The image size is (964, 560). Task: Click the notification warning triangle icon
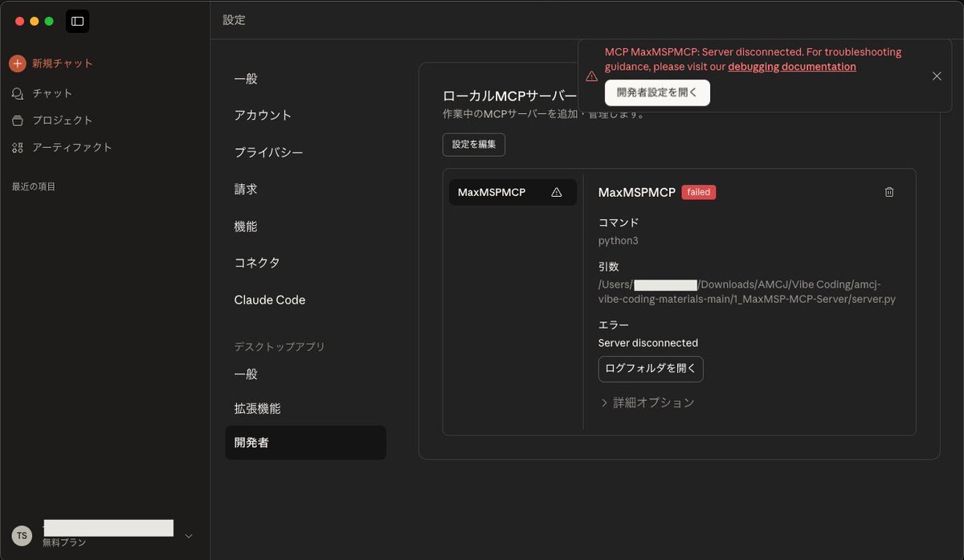pos(591,76)
